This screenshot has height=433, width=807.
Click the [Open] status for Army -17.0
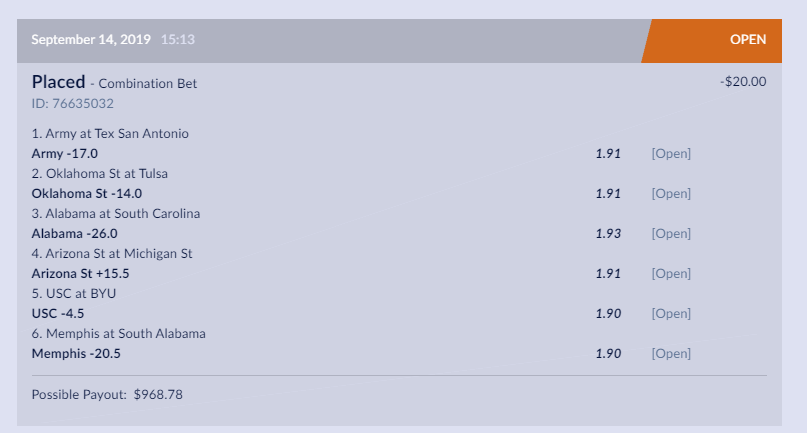671,153
